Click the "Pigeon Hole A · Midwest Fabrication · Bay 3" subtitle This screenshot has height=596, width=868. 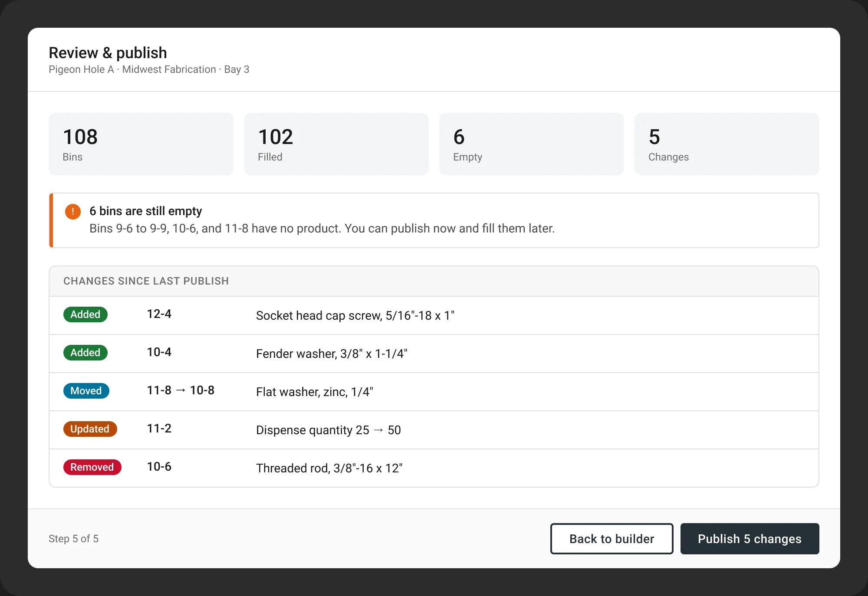(149, 69)
